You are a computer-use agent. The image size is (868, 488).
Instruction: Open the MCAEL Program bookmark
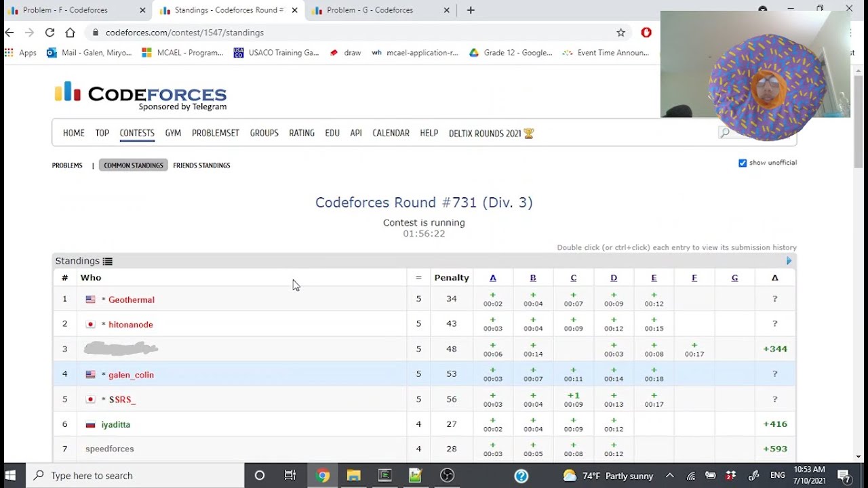pos(182,53)
